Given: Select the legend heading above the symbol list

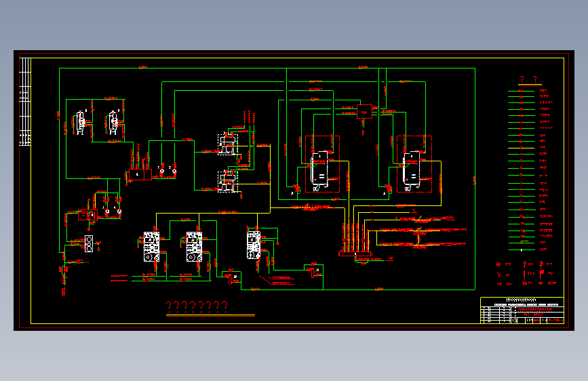Looking at the screenshot, I should click(529, 79).
